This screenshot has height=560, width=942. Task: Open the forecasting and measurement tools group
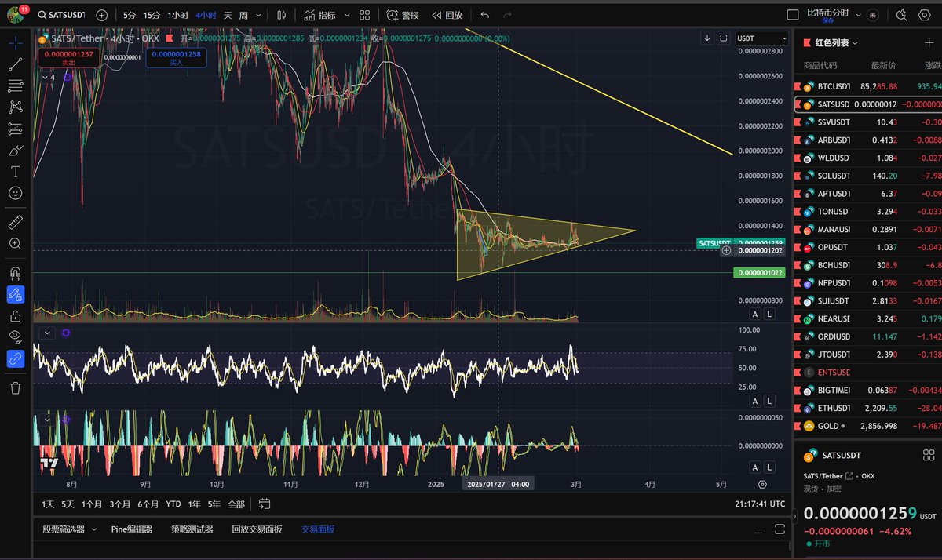[x=15, y=129]
